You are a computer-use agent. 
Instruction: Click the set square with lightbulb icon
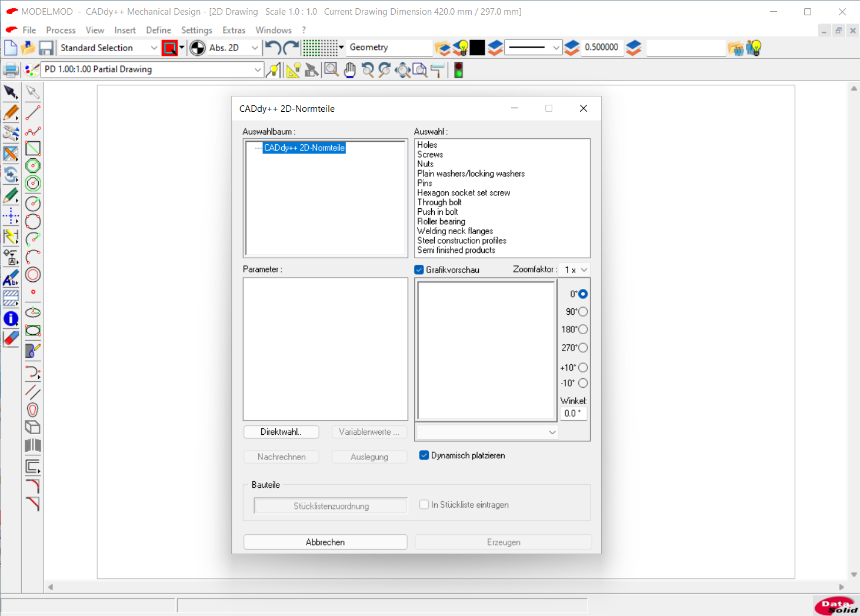293,70
